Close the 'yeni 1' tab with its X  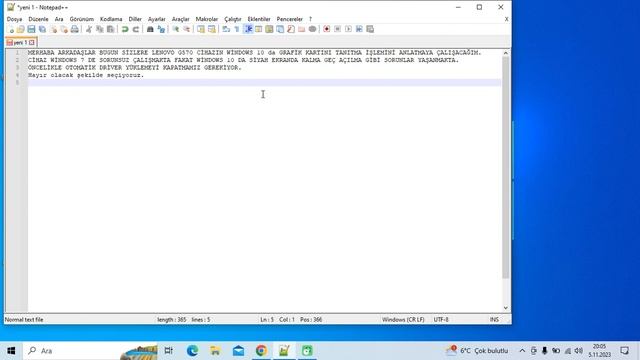coord(32,42)
